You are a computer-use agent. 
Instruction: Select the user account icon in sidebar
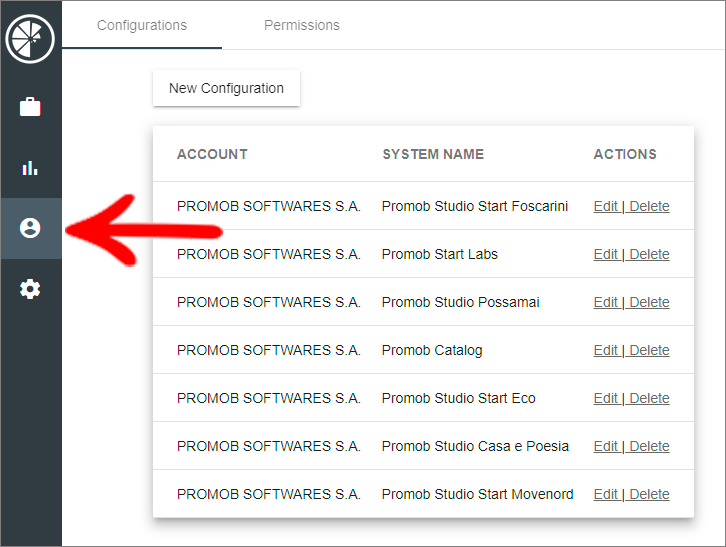click(30, 228)
